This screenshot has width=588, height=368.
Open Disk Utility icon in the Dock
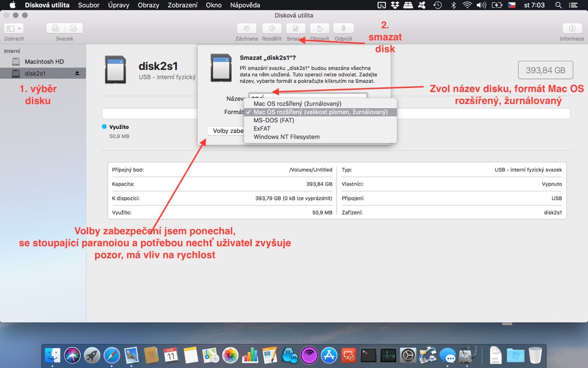[x=467, y=355]
